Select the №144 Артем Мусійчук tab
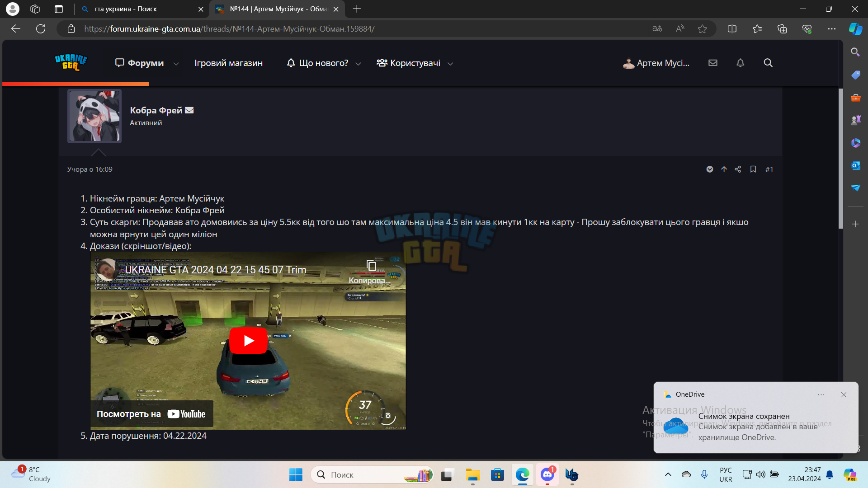The width and height of the screenshot is (868, 488). 277,9
